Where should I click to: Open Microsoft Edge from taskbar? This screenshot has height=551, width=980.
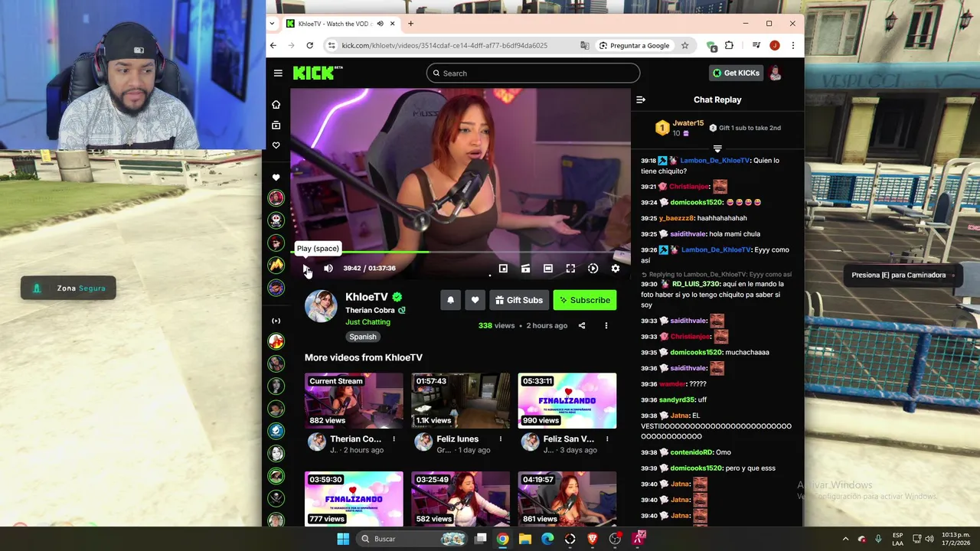coord(547,539)
